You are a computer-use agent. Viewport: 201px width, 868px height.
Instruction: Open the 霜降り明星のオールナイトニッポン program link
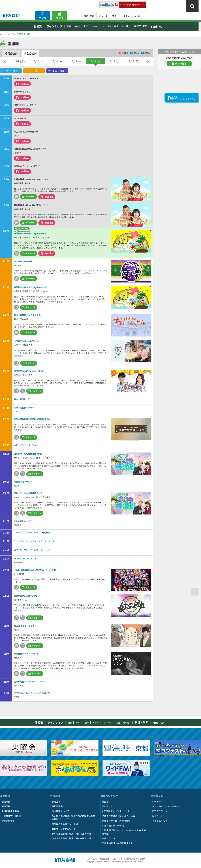point(30,682)
